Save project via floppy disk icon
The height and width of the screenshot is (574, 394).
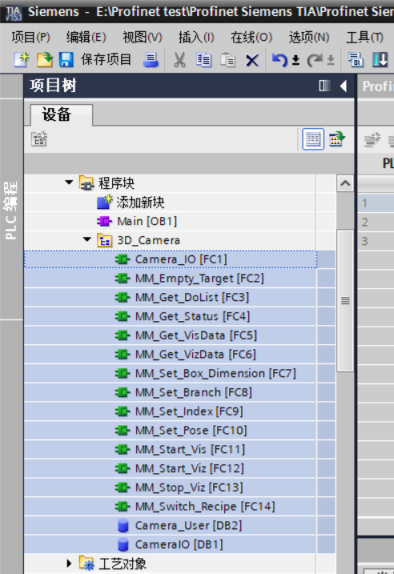66,60
